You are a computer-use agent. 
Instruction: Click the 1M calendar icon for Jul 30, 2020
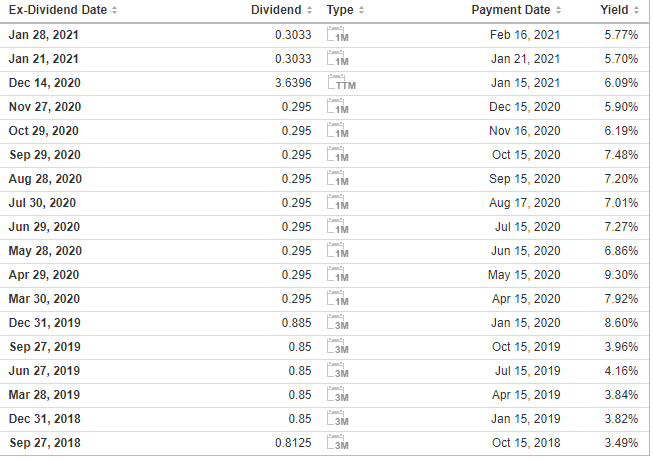click(x=338, y=203)
